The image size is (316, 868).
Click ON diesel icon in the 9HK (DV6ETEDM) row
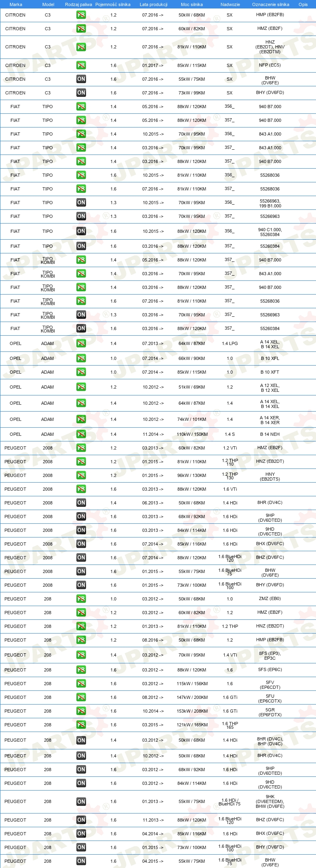tap(81, 802)
